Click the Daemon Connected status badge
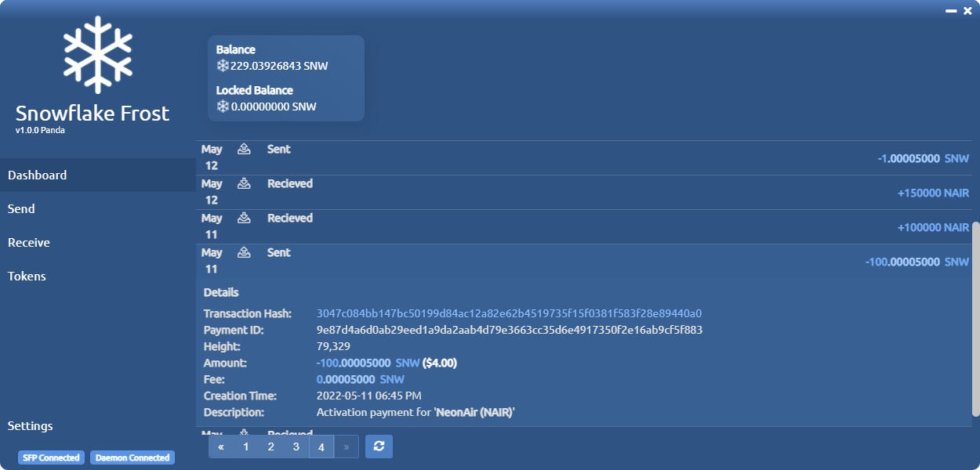This screenshot has height=470, width=980. (x=132, y=457)
